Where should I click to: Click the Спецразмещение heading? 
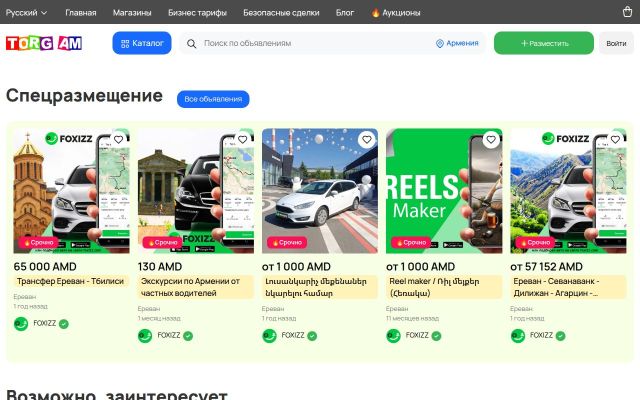coord(84,96)
